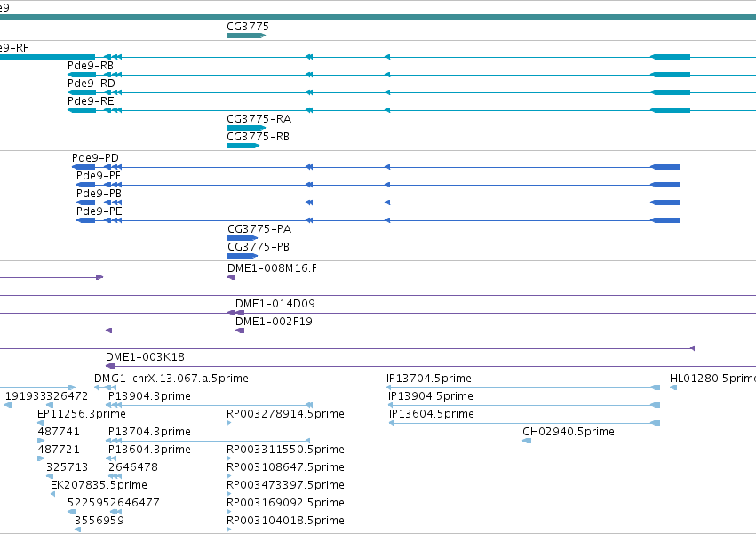756x534 pixels.
Task: Open the DME1-014D09 clone label
Action: pos(275,304)
